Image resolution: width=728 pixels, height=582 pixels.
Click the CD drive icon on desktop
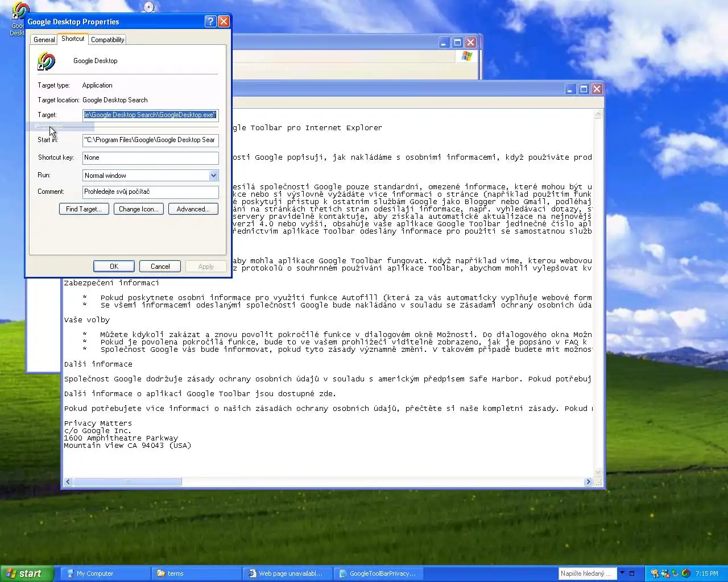[x=149, y=6]
